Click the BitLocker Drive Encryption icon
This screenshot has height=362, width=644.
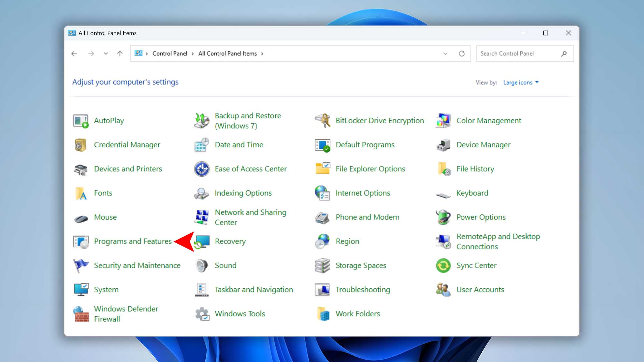[x=323, y=121]
